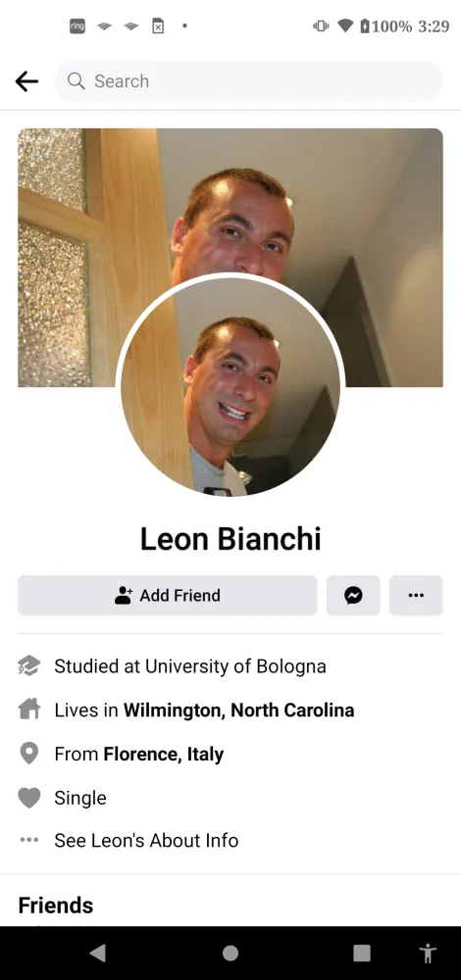
Task: Click the ellipsis icon beside About Info
Action: (28, 840)
